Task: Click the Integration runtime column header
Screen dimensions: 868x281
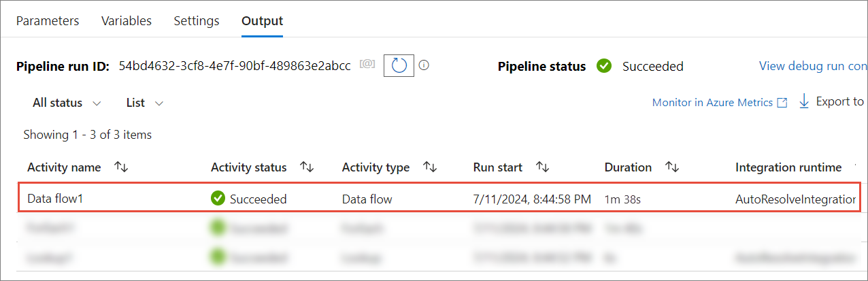Action: coord(788,167)
